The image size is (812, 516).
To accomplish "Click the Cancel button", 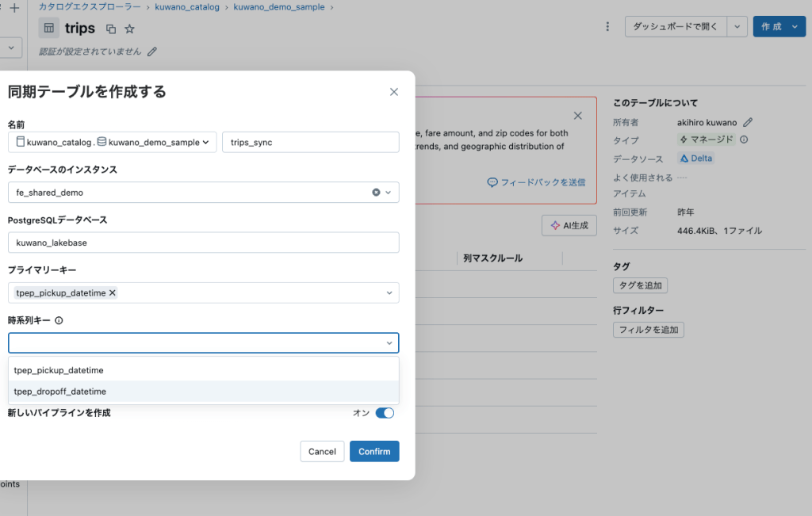I will pos(322,452).
